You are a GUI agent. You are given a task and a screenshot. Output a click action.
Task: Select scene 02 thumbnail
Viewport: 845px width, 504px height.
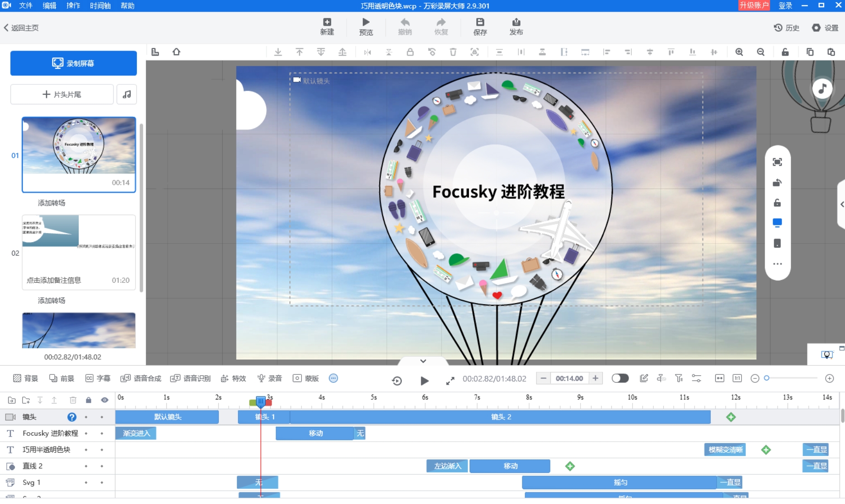pyautogui.click(x=79, y=252)
